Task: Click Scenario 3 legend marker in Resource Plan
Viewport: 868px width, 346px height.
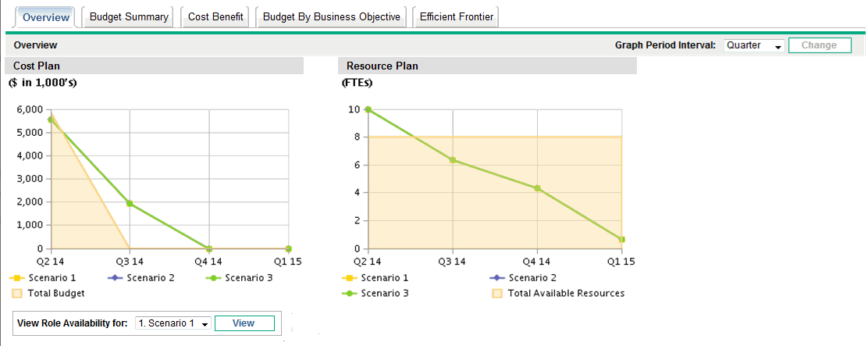Action: (x=351, y=294)
